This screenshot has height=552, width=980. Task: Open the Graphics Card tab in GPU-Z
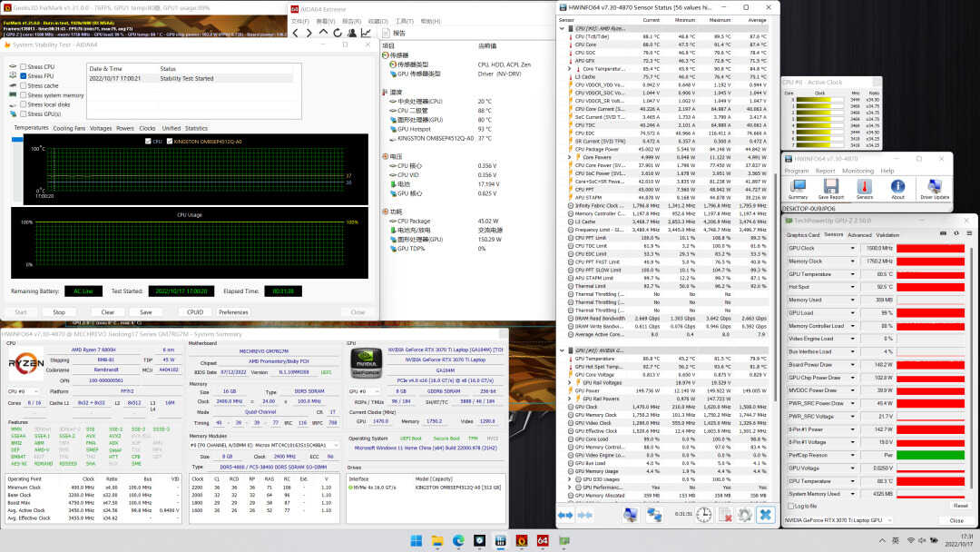pyautogui.click(x=802, y=235)
